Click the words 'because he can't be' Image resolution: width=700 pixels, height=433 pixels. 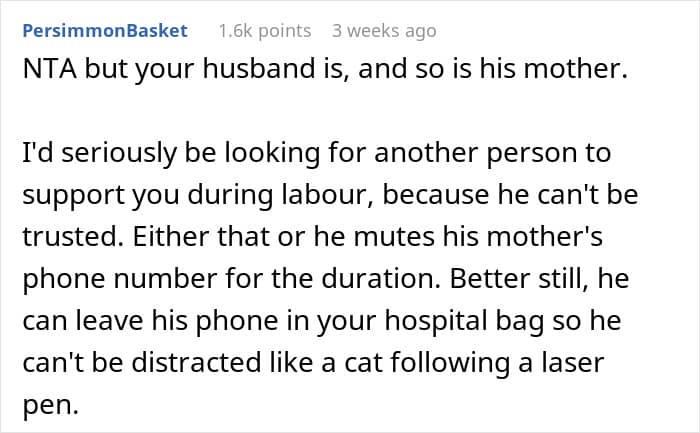pos(510,195)
